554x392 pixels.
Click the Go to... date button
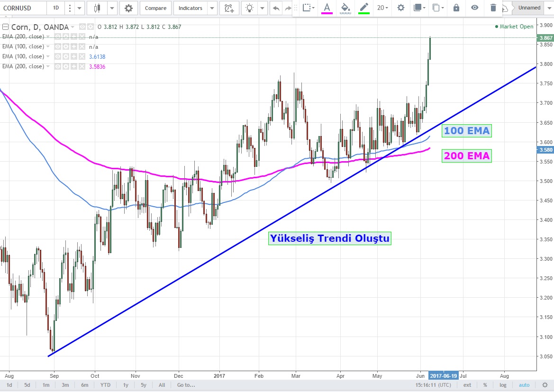click(186, 385)
